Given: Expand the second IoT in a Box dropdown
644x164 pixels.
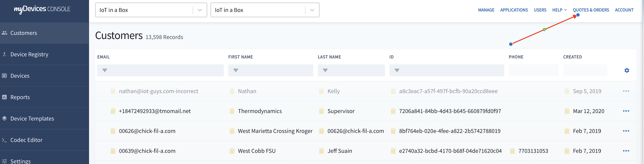Looking at the screenshot, I should tap(312, 10).
